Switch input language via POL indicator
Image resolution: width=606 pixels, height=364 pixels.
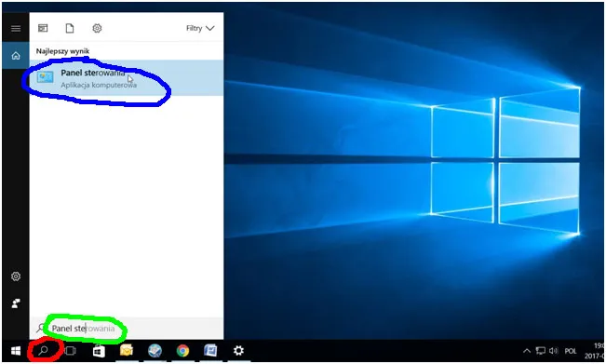pyautogui.click(x=571, y=351)
